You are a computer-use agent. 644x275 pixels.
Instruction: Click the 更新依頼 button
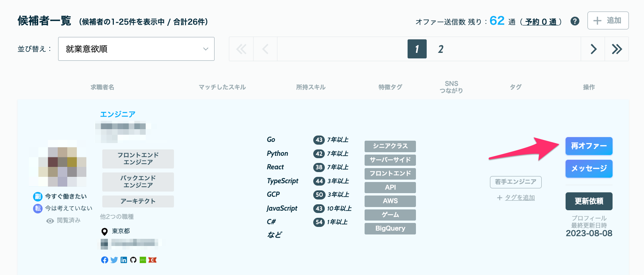tap(589, 201)
